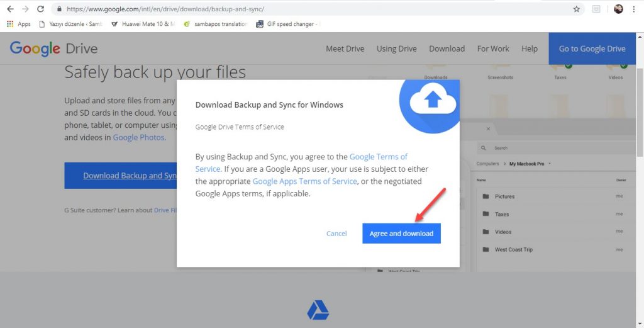This screenshot has width=644, height=328.
Task: Click the 'Safely back up your files' heading
Action: click(x=155, y=72)
